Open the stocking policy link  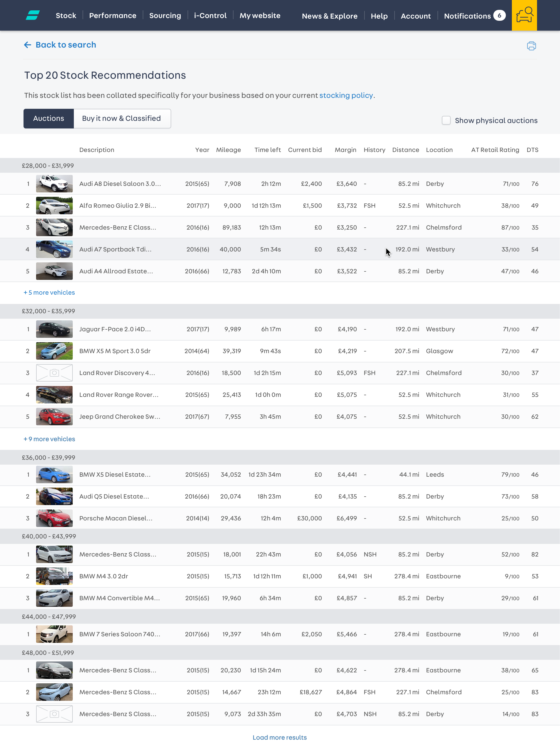[346, 95]
